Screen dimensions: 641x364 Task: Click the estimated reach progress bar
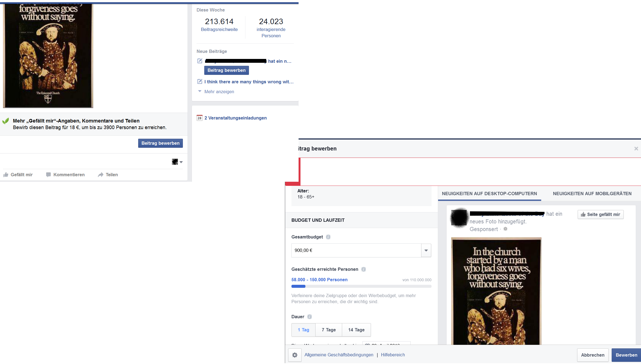pyautogui.click(x=361, y=286)
